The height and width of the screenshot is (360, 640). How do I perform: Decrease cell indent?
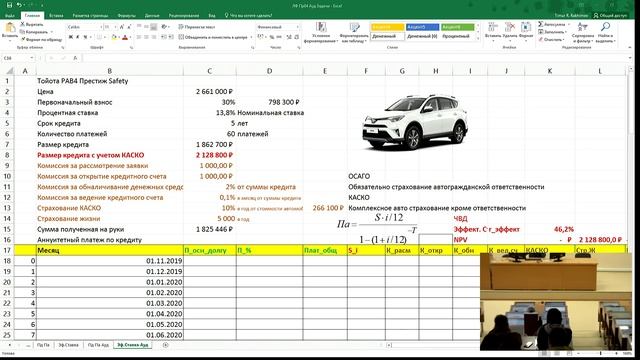[x=164, y=37]
